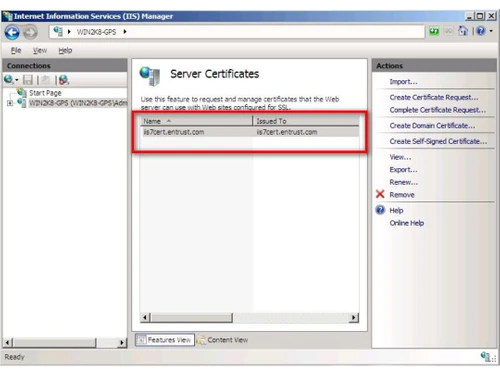Open the File menu
This screenshot has width=500, height=375.
coord(16,50)
